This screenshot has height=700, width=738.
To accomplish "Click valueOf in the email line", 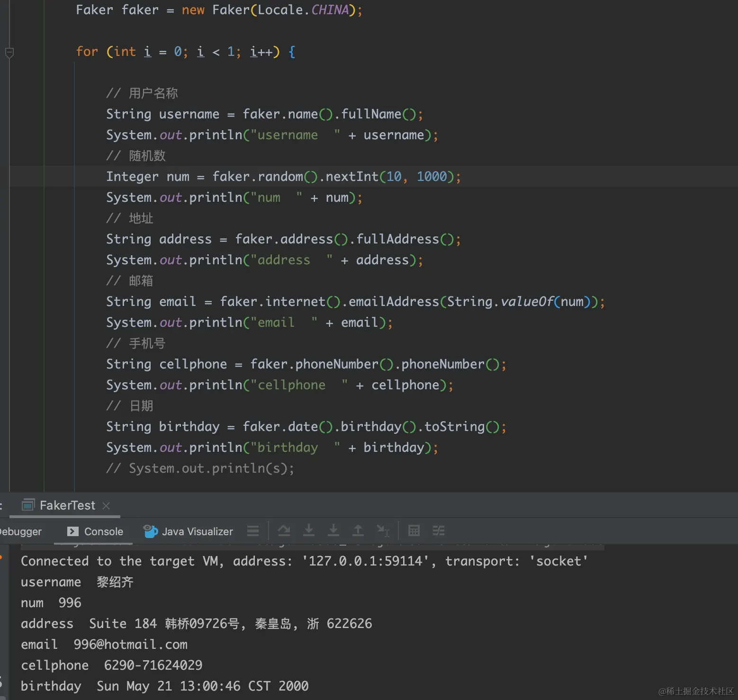I will point(527,302).
